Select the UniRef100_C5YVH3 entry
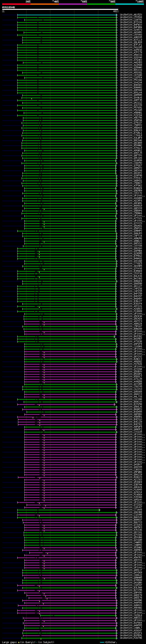The height and width of the screenshot is (644, 146). click(131, 35)
